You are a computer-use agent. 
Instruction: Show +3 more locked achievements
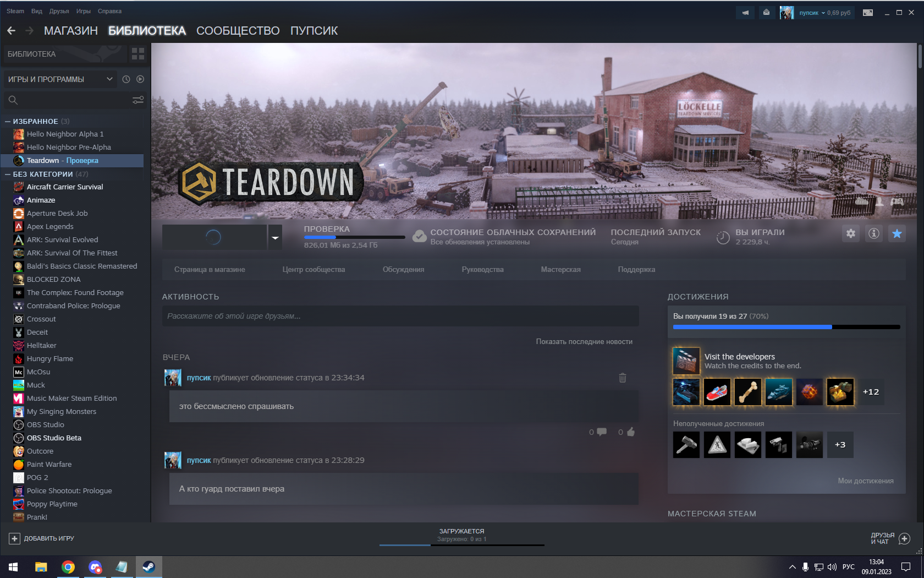840,445
